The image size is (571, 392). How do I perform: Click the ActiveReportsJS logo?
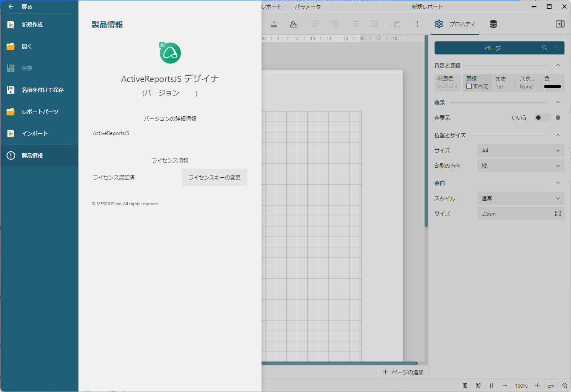click(x=170, y=53)
